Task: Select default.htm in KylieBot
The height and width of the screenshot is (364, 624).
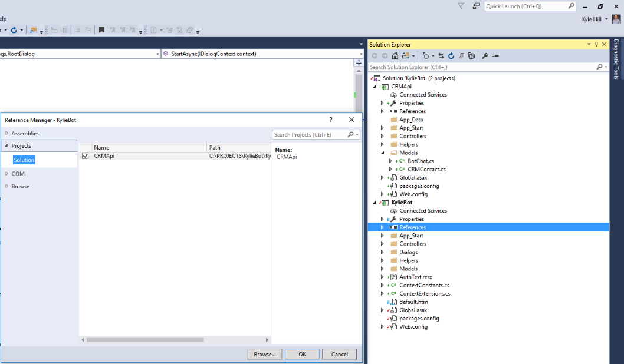Action: [413, 302]
